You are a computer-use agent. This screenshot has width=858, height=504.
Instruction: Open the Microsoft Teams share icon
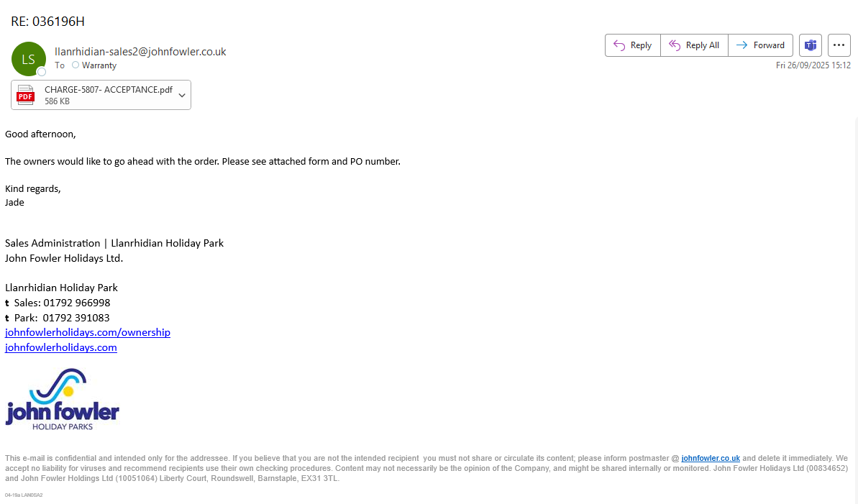[x=811, y=45]
